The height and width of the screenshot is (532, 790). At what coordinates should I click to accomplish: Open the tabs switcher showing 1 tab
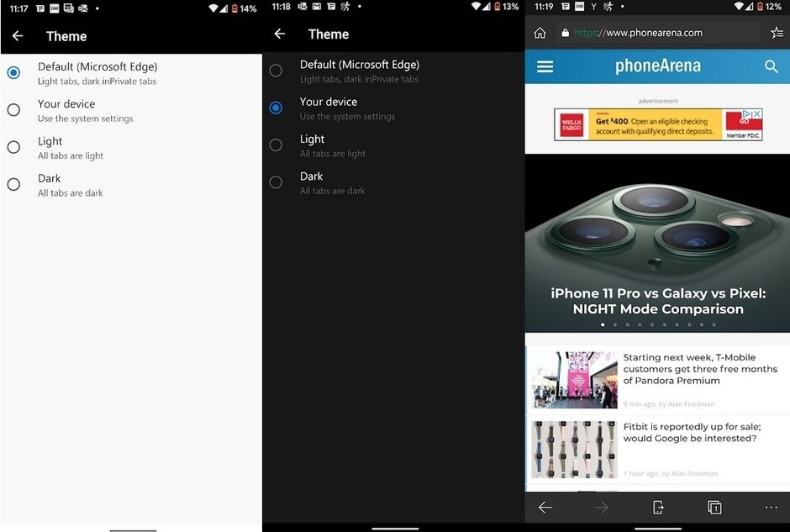tap(714, 507)
